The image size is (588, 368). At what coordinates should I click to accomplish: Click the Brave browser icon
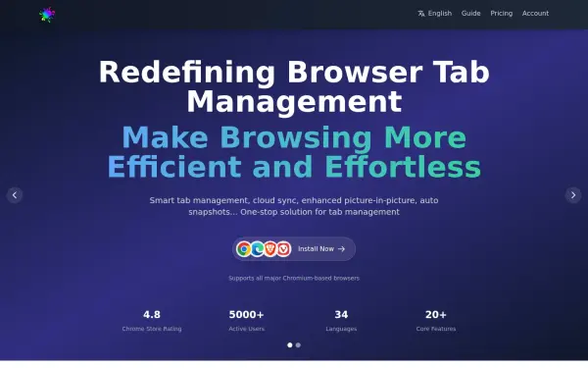click(x=270, y=249)
